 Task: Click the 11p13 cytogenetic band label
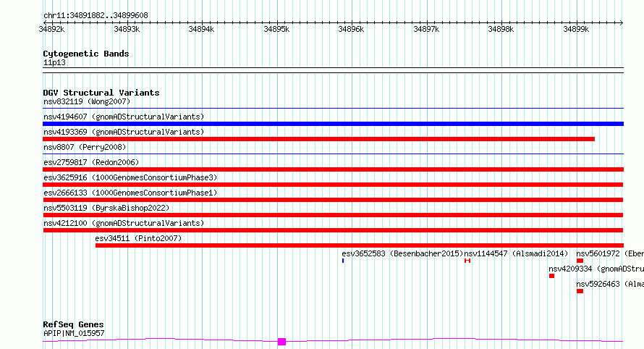(x=54, y=62)
